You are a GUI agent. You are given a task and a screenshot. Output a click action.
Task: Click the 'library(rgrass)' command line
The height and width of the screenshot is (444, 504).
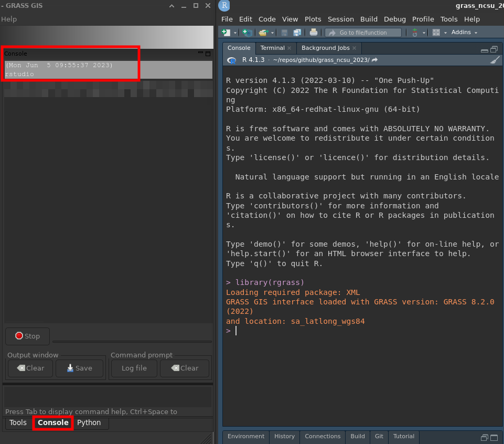(x=270, y=282)
